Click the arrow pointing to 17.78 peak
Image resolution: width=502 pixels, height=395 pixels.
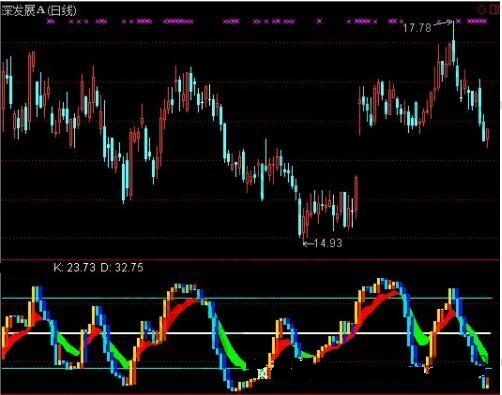click(443, 23)
